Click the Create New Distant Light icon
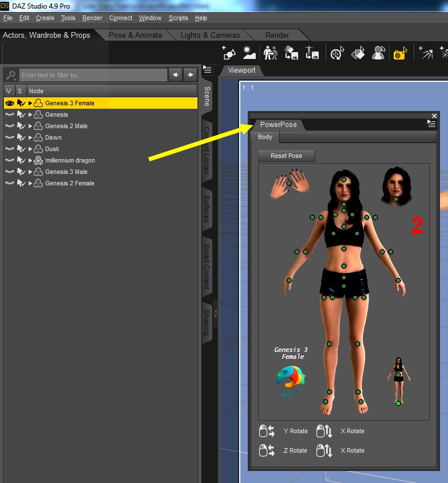Screen dimensions: 448x483 point(425,53)
